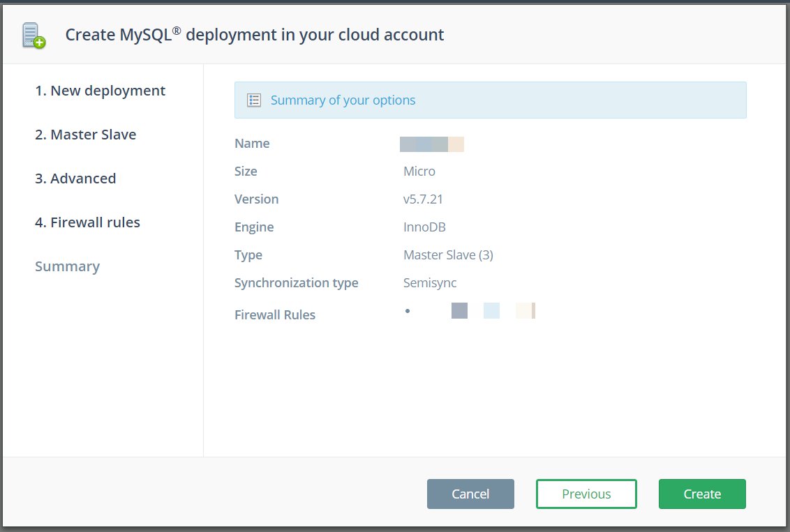Open the 2. Master Slave step
The image size is (790, 532).
[86, 135]
